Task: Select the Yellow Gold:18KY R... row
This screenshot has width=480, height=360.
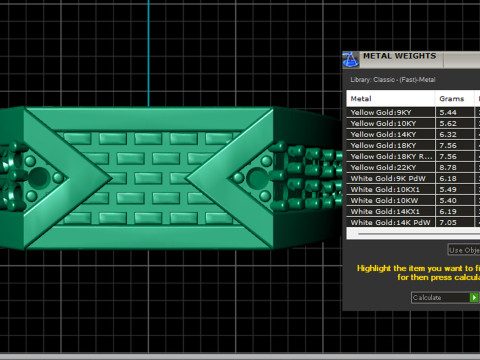Action: [x=413, y=156]
